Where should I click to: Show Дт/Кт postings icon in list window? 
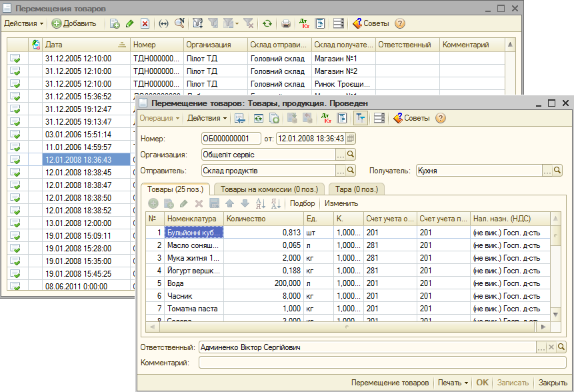pyautogui.click(x=304, y=23)
